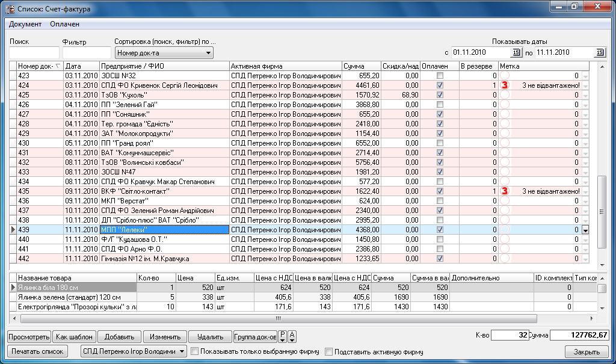Image resolution: width=616 pixels, height=364 pixels.
Task: Click the start date field 01.11.2010
Action: tap(481, 53)
